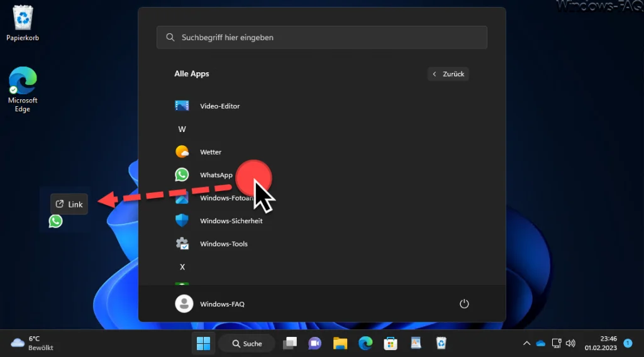Image resolution: width=644 pixels, height=357 pixels.
Task: Open the photo app icon in taskbar
Action: [x=416, y=343]
